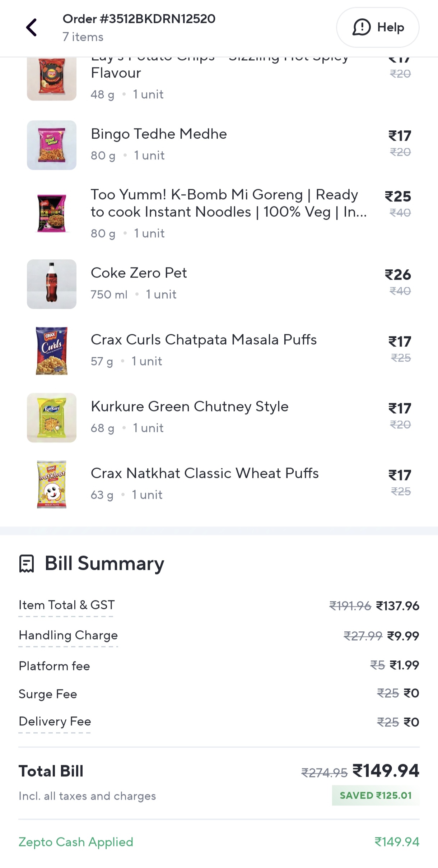The height and width of the screenshot is (868, 438).
Task: Tap the Crax Natkhat packet image
Action: pyautogui.click(x=52, y=484)
